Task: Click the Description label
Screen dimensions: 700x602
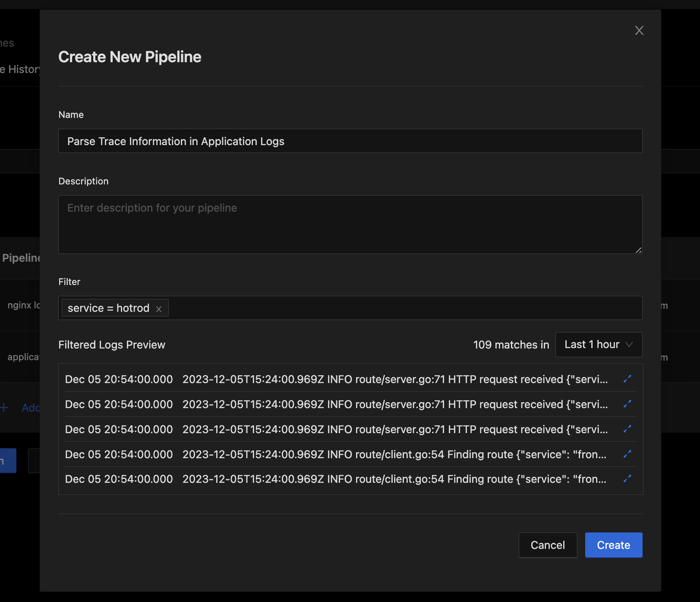Action: [83, 181]
